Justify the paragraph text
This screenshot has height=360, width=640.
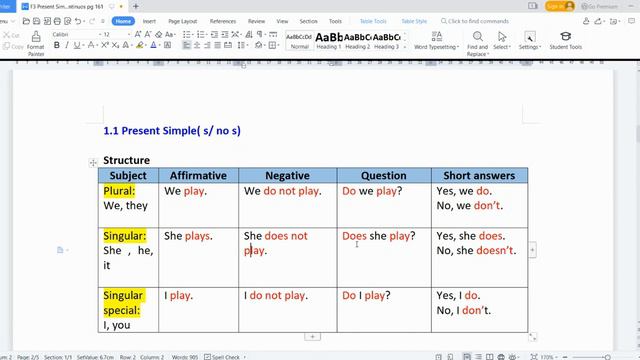coord(218,45)
